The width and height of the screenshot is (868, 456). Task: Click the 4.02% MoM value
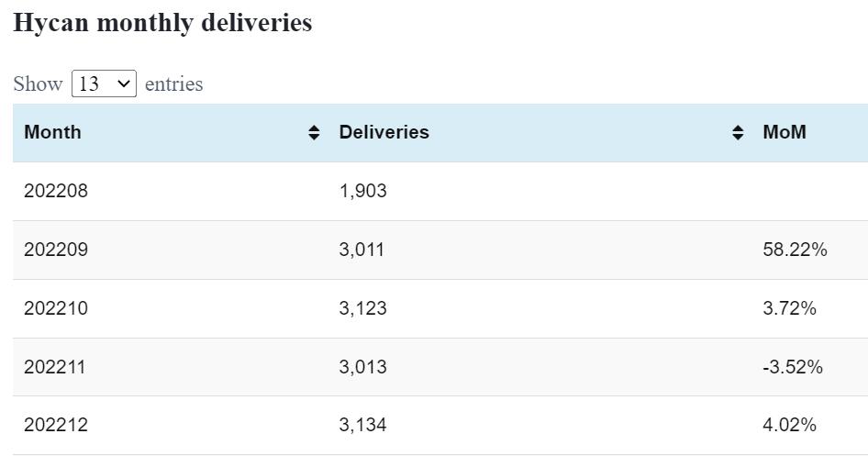(789, 425)
